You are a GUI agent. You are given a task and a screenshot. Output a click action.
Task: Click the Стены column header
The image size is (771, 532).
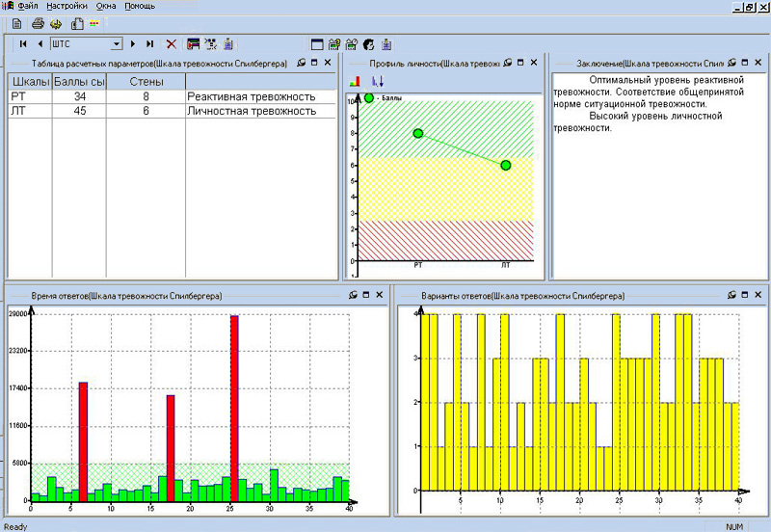(146, 82)
